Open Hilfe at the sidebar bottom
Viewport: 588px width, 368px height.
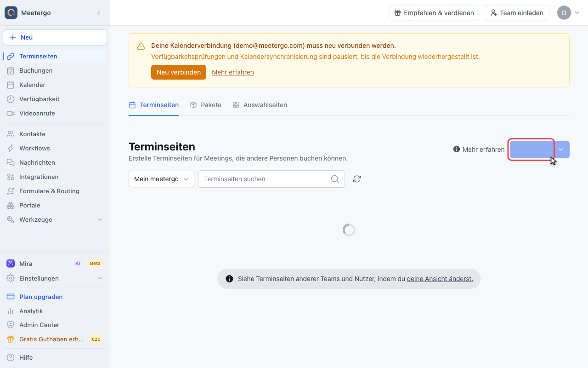55,357
